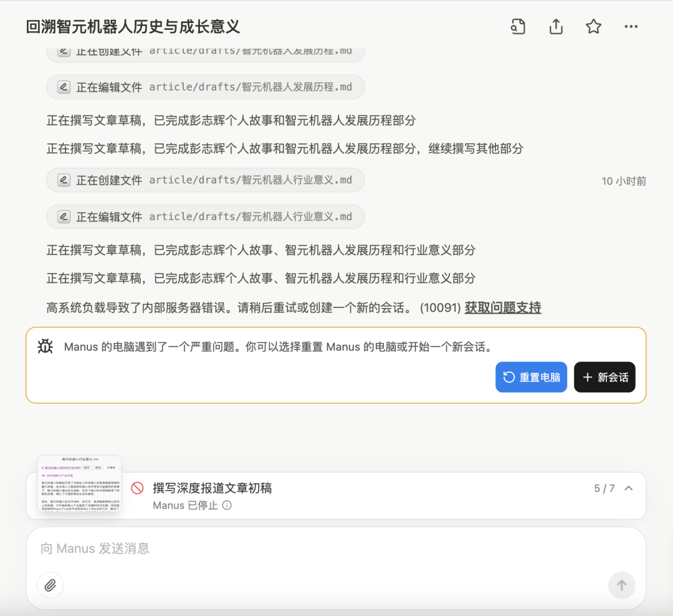Image resolution: width=673 pixels, height=616 pixels.
Task: Click the bug icon in error banner
Action: point(45,346)
